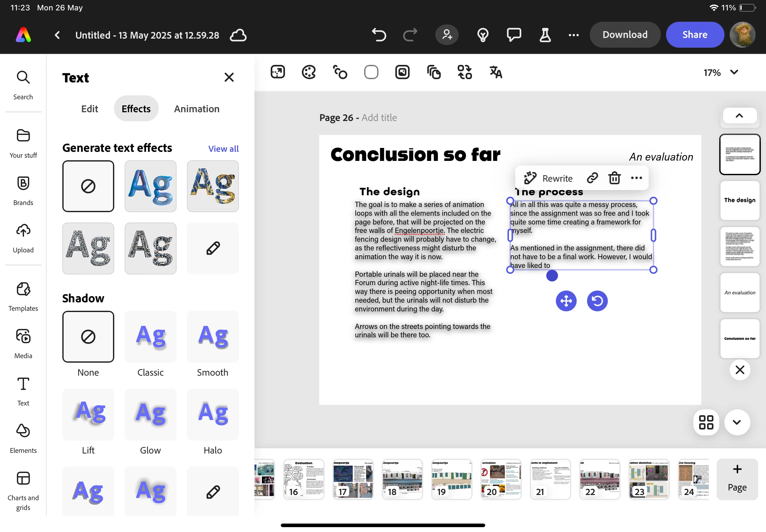Click the View all link

click(x=223, y=149)
